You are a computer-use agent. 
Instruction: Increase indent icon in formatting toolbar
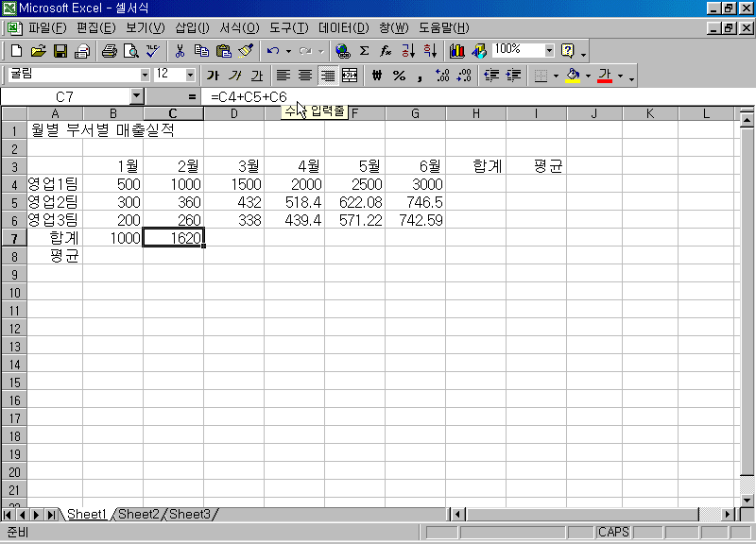point(513,76)
